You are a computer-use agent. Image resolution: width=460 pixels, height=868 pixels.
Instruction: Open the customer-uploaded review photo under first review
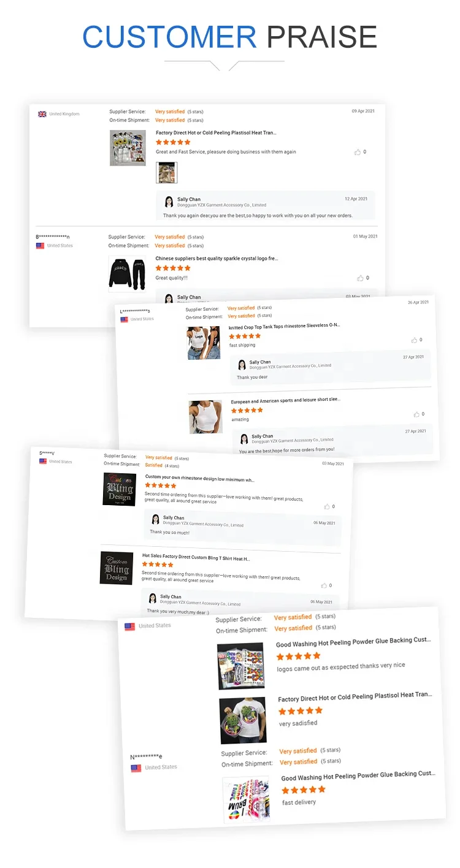click(x=167, y=173)
